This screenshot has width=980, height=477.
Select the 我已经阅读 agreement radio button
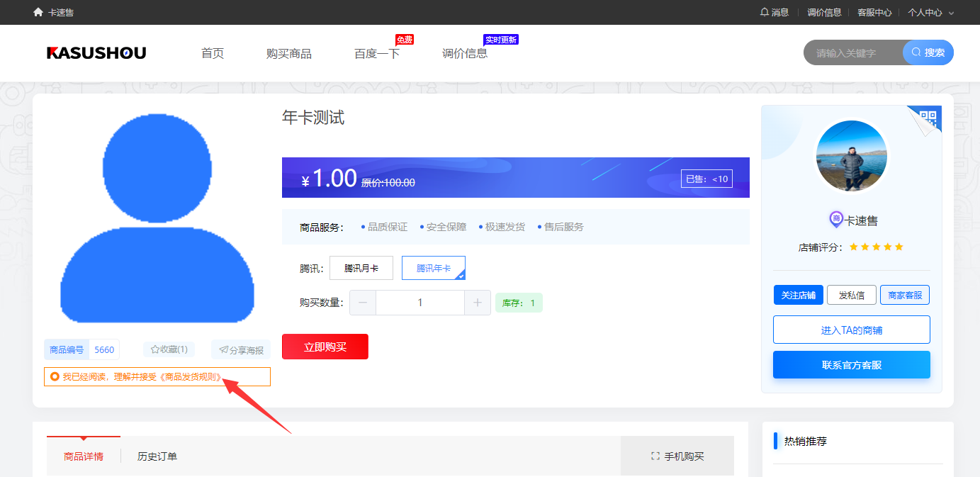tap(55, 376)
